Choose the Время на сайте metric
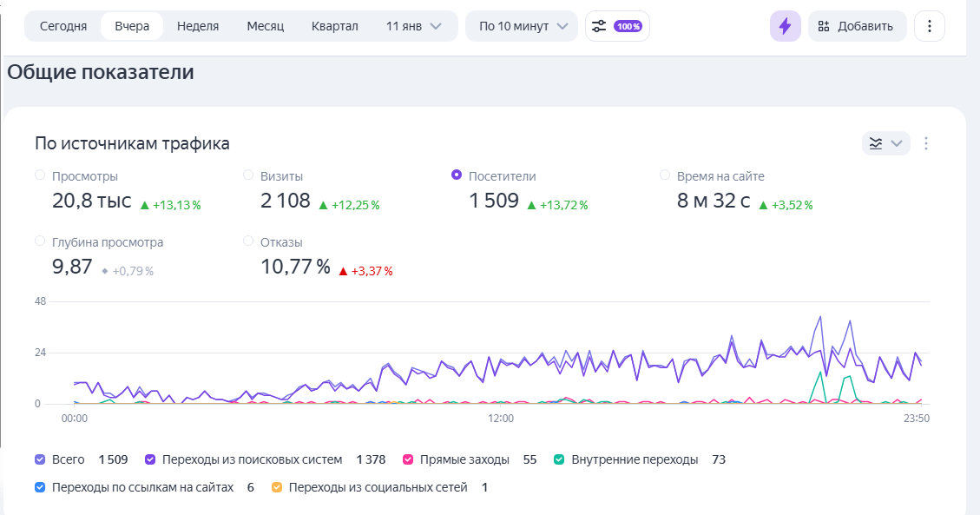 click(x=665, y=175)
